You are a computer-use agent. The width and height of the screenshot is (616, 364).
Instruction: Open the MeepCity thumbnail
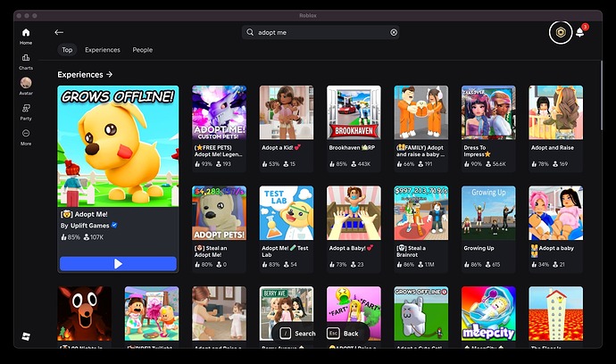(488, 313)
